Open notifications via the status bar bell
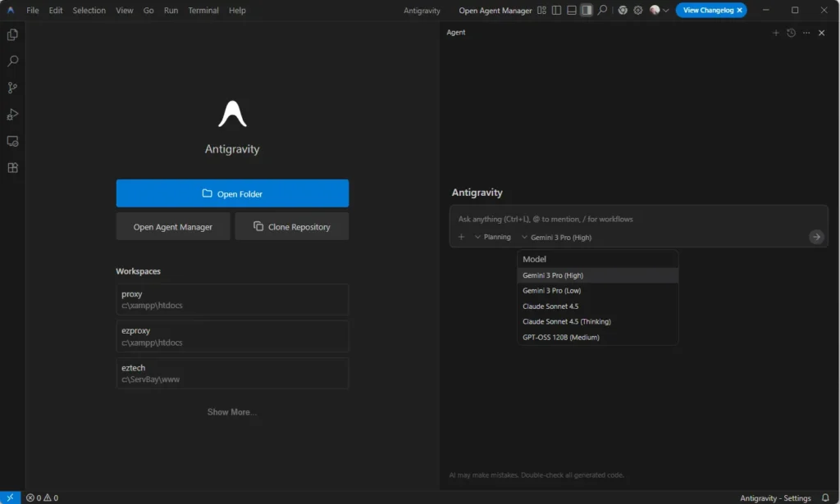The image size is (840, 504). coord(824,497)
